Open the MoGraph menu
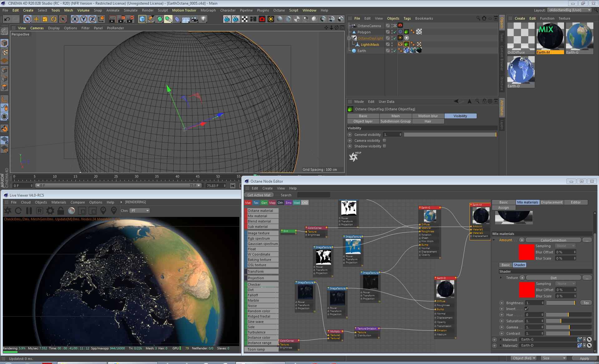Viewport: 599px width, 364px height. (208, 10)
